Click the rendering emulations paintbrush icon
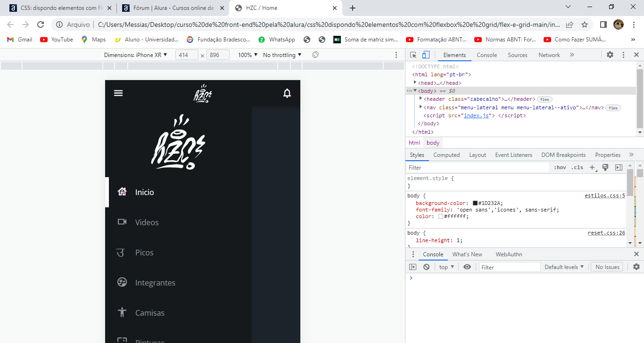The height and width of the screenshot is (343, 644). pyautogui.click(x=606, y=167)
